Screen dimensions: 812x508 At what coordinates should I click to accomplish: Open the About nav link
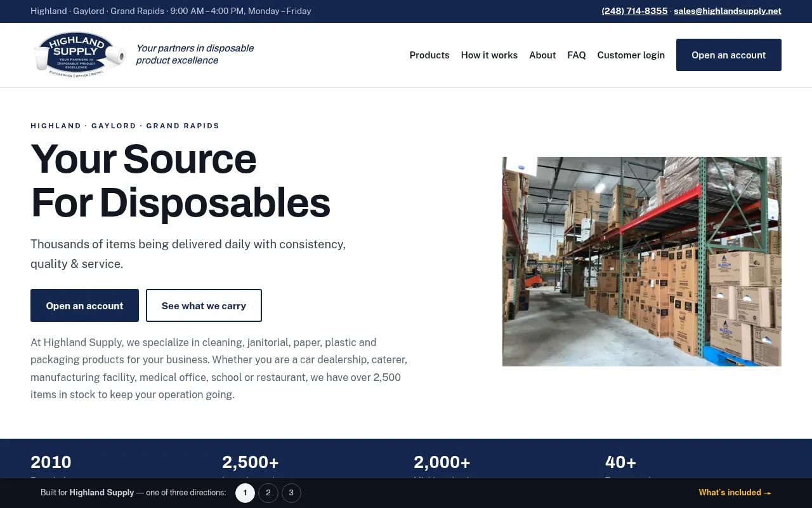pyautogui.click(x=542, y=55)
